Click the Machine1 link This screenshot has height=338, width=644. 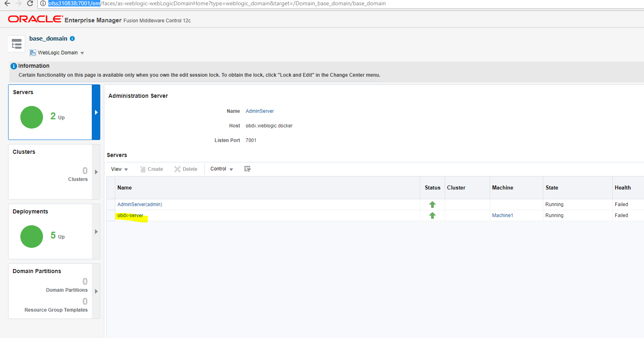tap(503, 215)
